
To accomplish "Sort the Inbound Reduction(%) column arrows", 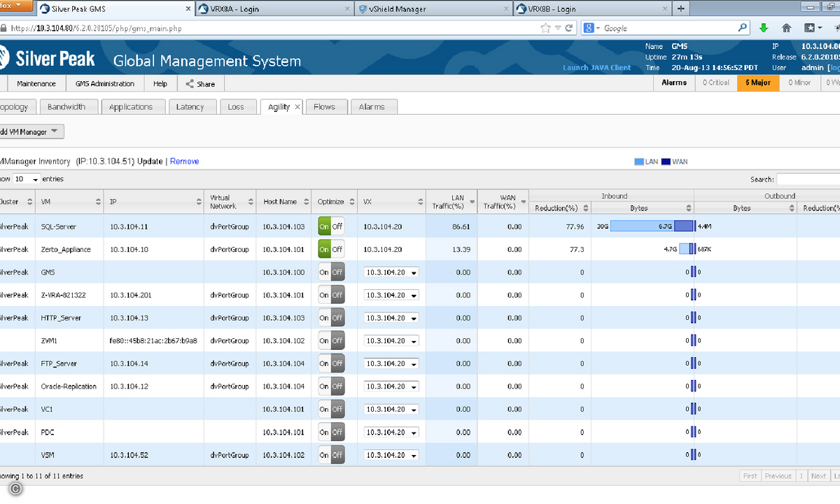I will (x=584, y=208).
